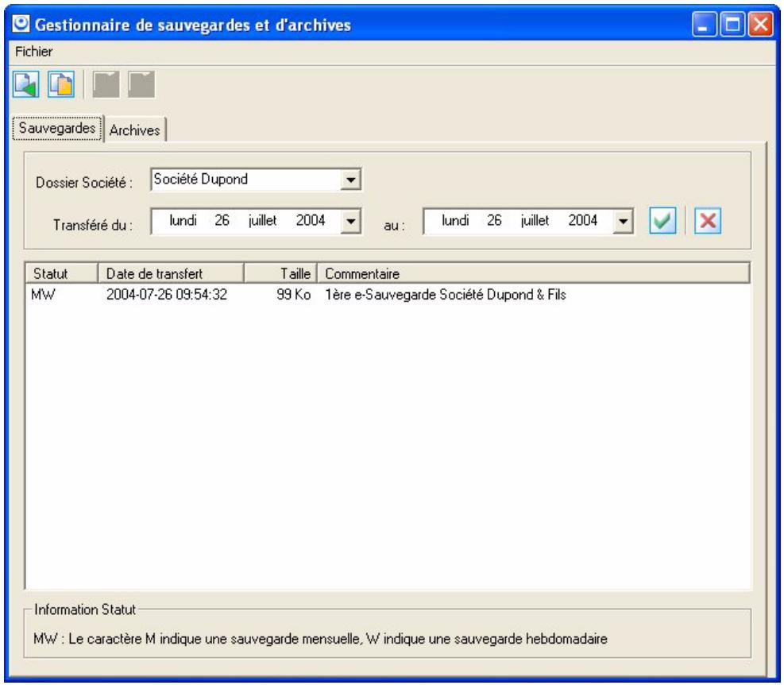
Task: Sort by the Statut column header
Action: pos(61,273)
